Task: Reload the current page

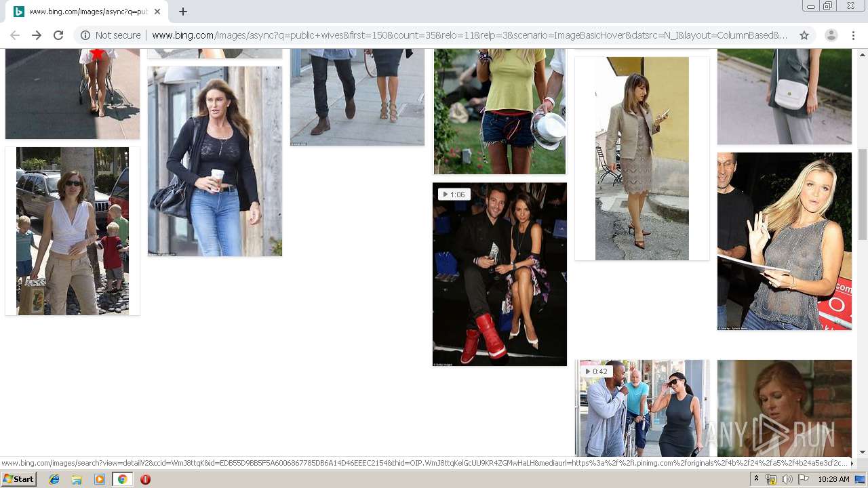Action: pyautogui.click(x=58, y=35)
